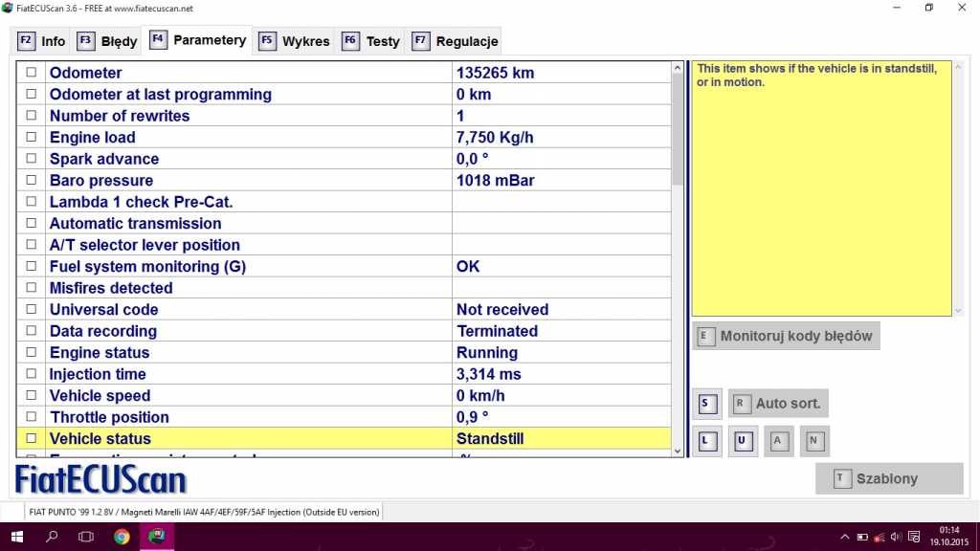This screenshot has height=551, width=980.
Task: Switch to the Błędy tab
Action: (108, 41)
